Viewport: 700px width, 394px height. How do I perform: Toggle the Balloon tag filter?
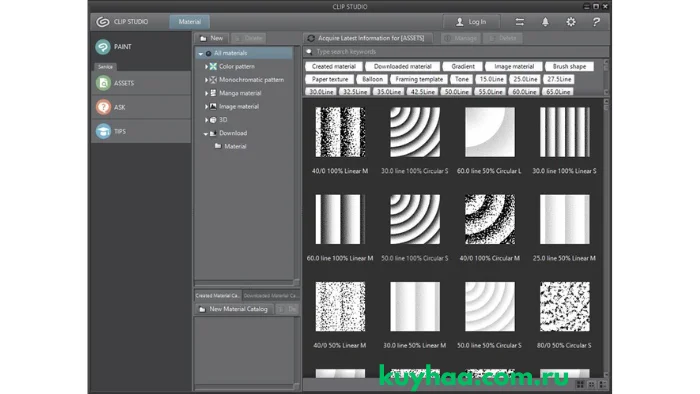372,79
